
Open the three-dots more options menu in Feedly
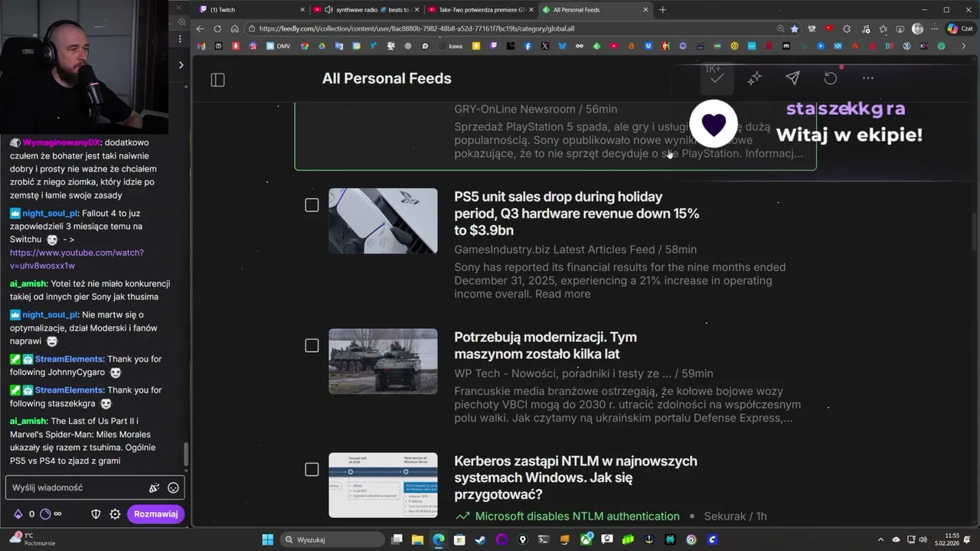(x=867, y=78)
